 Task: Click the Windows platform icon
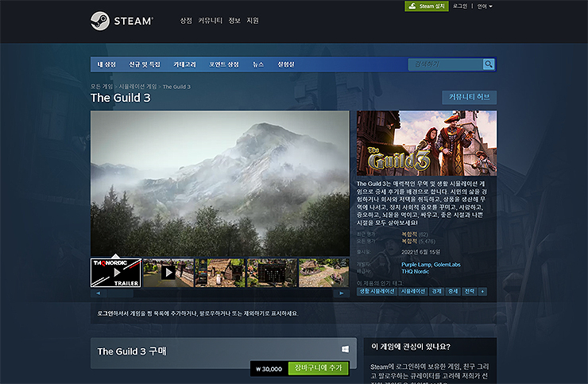(345, 350)
